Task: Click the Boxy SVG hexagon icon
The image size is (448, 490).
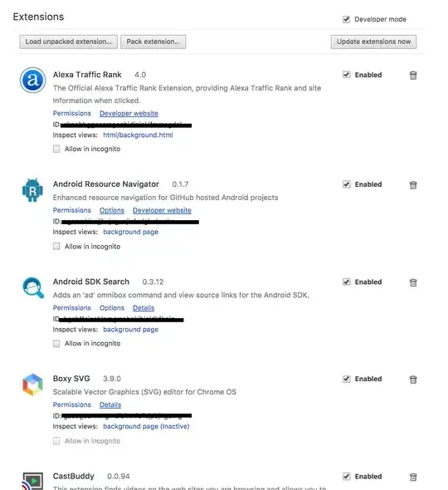Action: (x=33, y=385)
